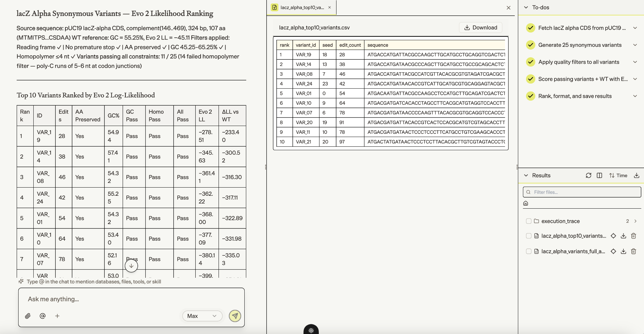Select the lacz_alpha_variants_full_a checkbox
The image size is (644, 334).
[x=529, y=251]
